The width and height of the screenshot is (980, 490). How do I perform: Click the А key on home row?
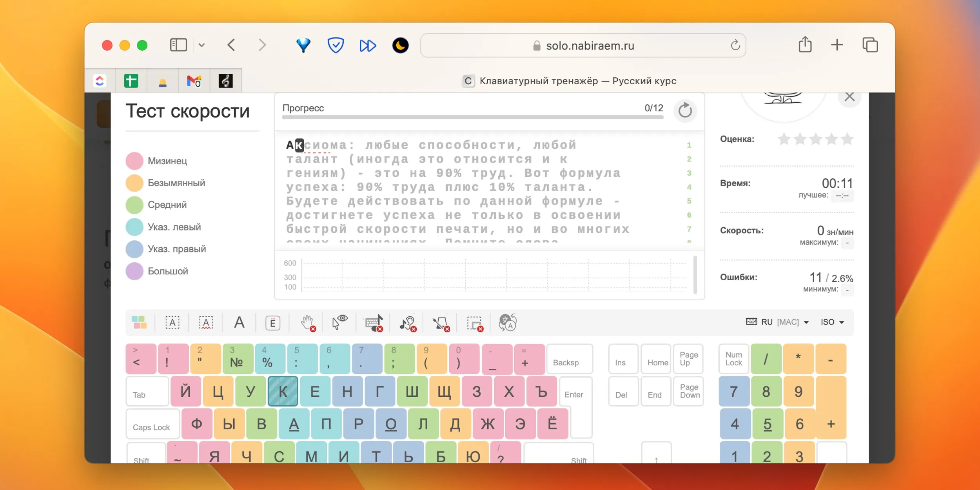(294, 424)
